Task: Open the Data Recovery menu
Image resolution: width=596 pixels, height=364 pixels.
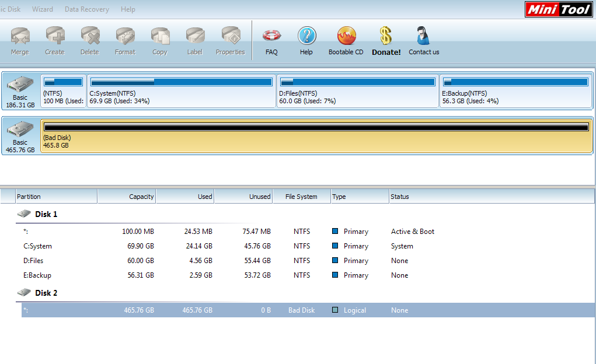Action: 86,9
